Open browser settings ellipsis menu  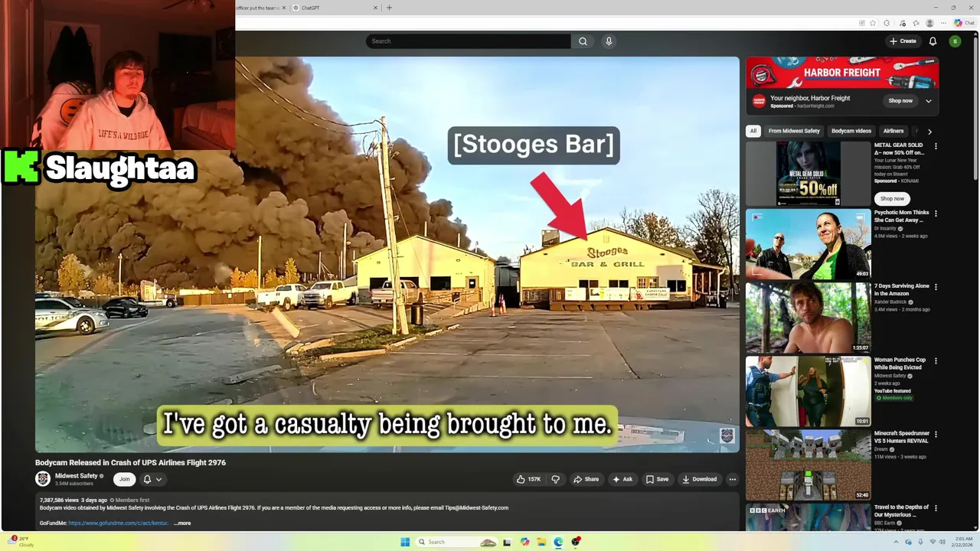[944, 23]
